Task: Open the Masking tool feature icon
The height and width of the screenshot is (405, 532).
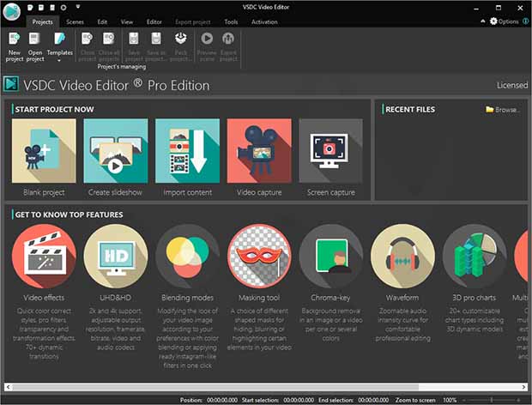Action: 259,256
